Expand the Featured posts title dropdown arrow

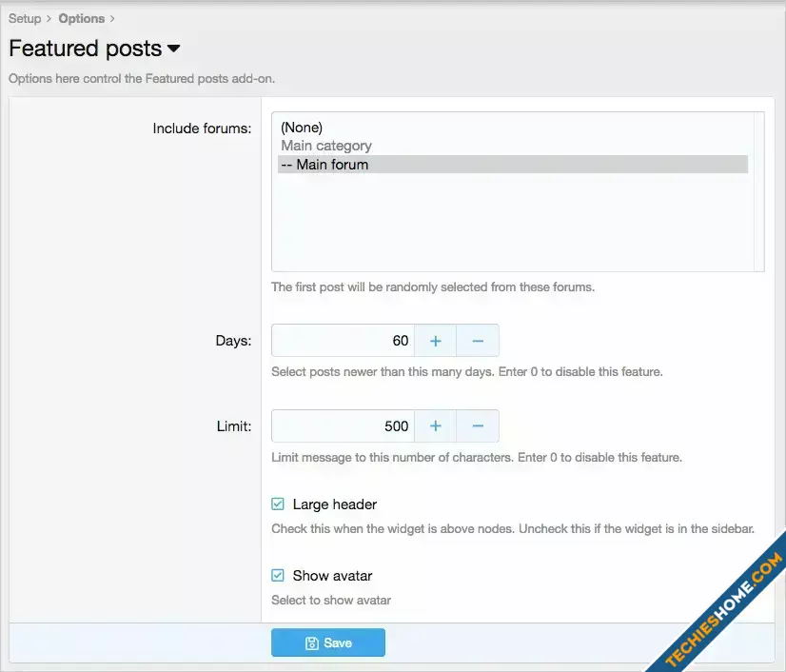tap(173, 49)
